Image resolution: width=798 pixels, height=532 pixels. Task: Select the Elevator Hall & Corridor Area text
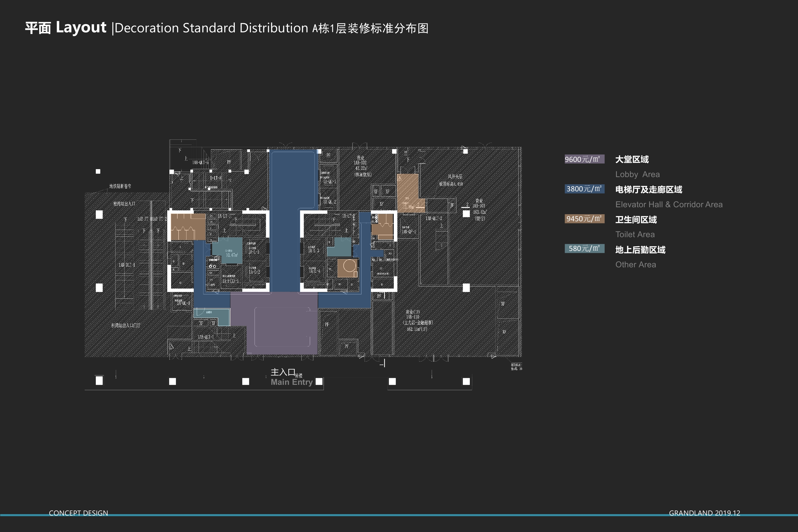pyautogui.click(x=669, y=205)
